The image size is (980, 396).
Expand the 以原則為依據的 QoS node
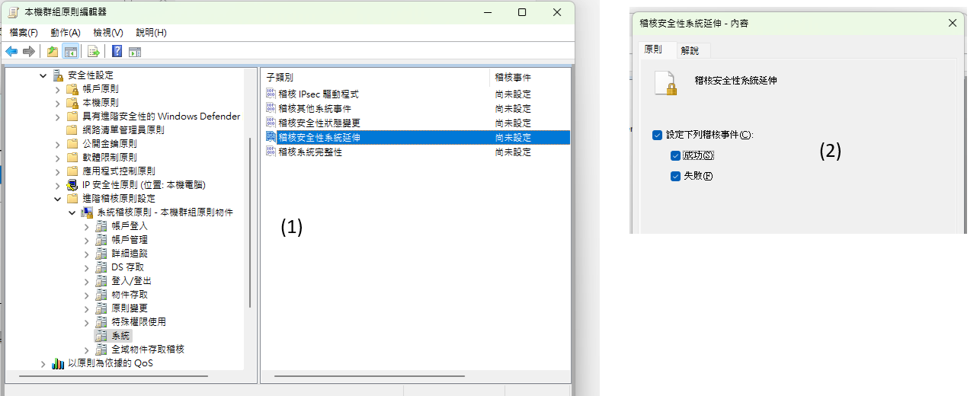43,363
